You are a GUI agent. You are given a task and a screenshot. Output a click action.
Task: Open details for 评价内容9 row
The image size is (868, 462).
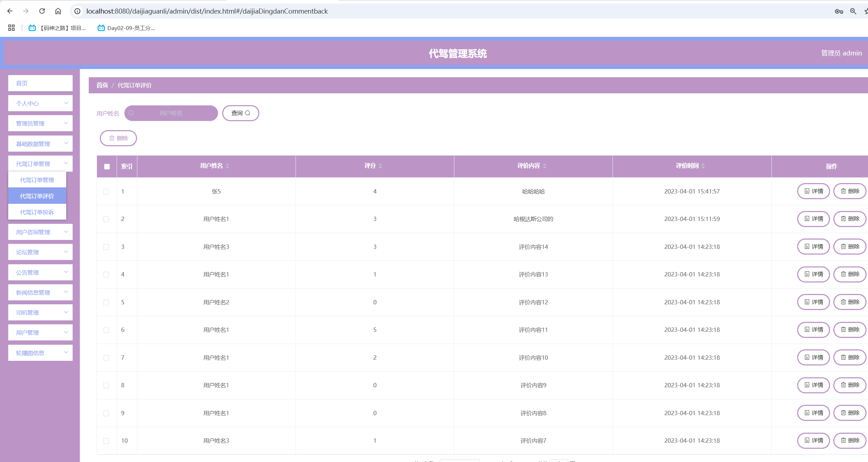[x=814, y=385]
